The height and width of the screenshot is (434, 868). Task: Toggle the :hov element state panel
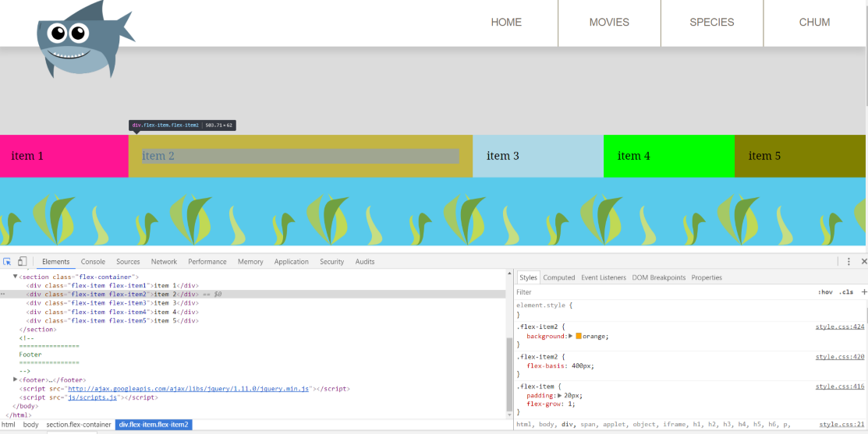[x=824, y=292]
